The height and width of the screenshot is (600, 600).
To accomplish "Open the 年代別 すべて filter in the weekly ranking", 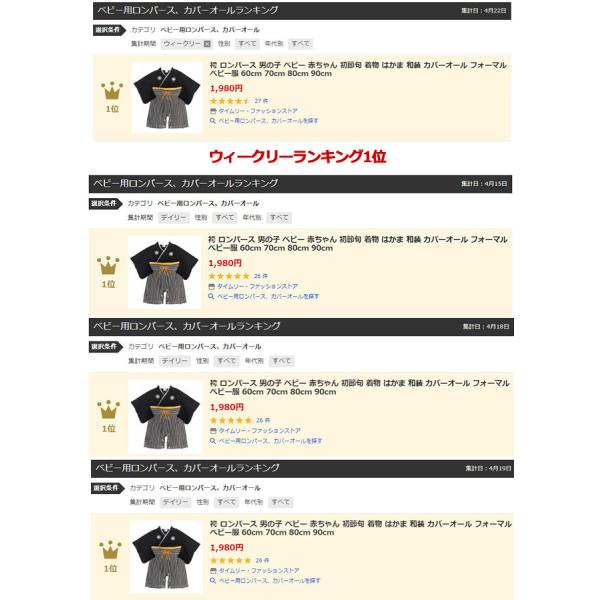I will tap(300, 44).
